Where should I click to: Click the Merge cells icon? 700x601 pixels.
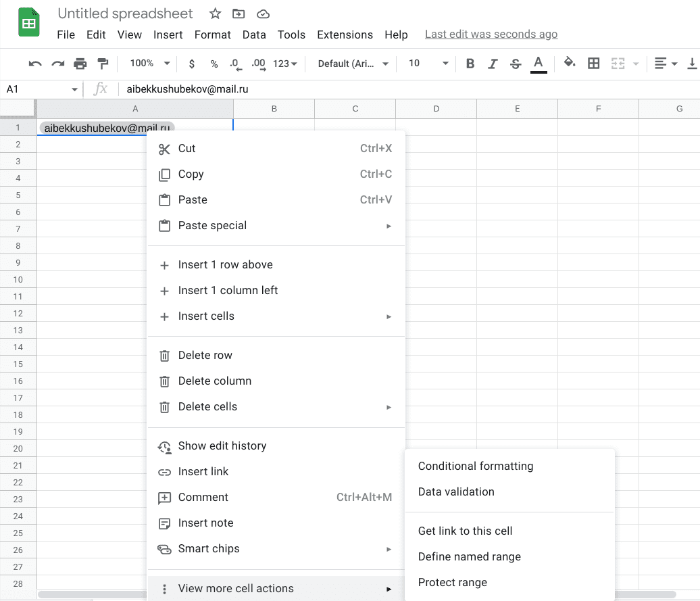pyautogui.click(x=618, y=64)
